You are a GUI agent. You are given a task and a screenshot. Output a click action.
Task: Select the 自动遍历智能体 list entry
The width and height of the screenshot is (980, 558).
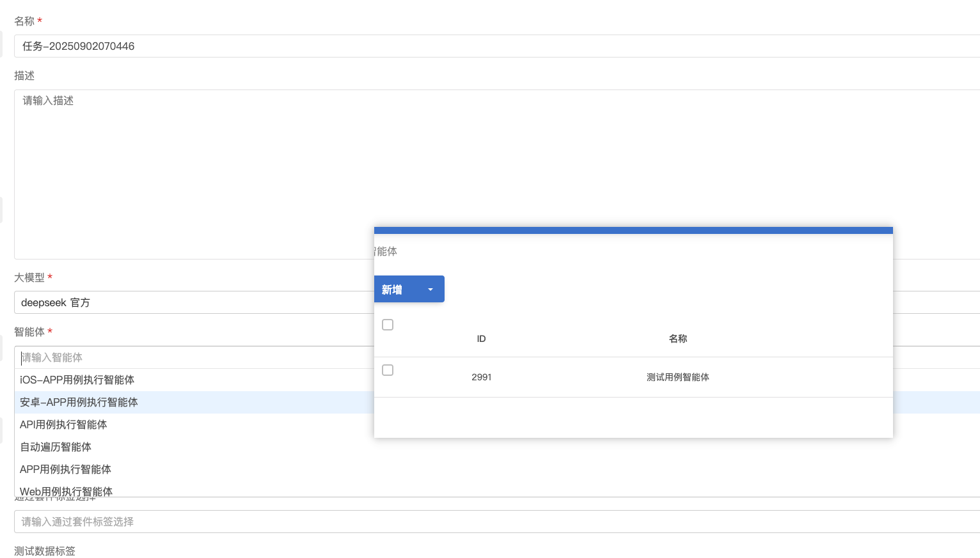pyautogui.click(x=194, y=447)
